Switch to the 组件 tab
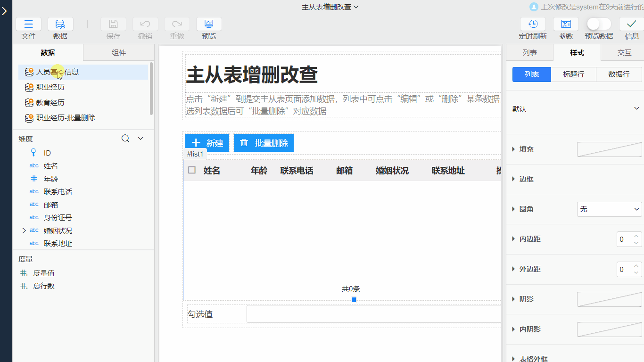The height and width of the screenshot is (362, 644). (119, 53)
